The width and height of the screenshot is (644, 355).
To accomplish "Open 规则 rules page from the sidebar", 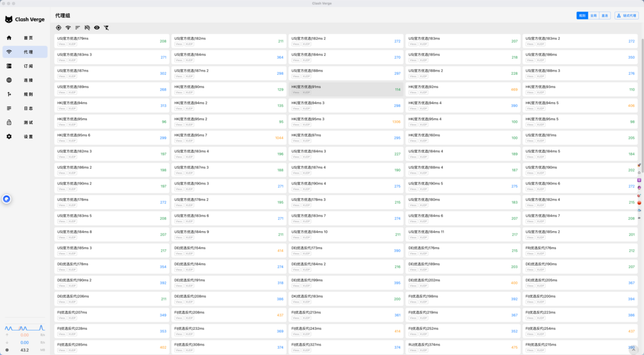I will point(25,94).
